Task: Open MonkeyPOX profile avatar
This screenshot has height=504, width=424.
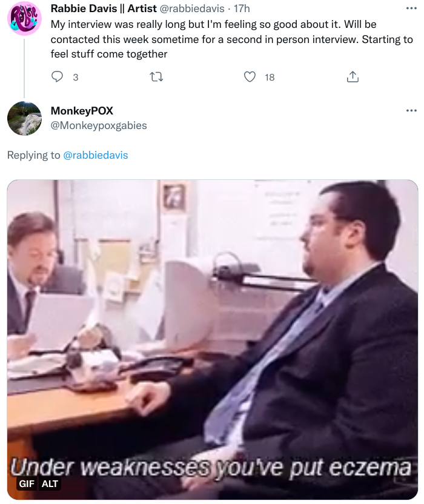Action: click(24, 118)
